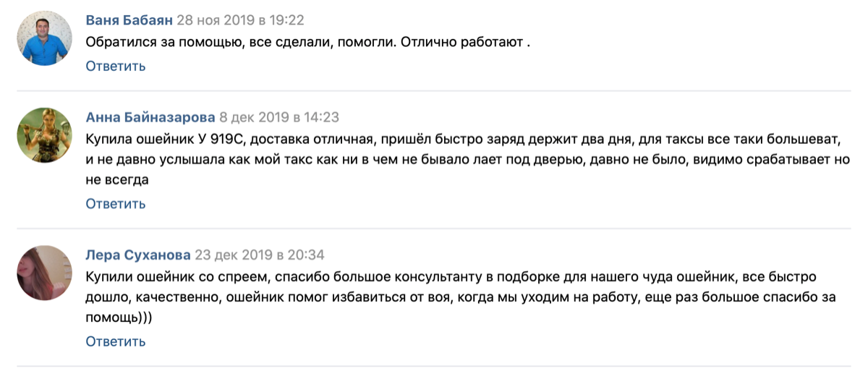Open the 8 дек 2019 в 14:23 timestamp
The height and width of the screenshot is (371, 868).
(279, 117)
